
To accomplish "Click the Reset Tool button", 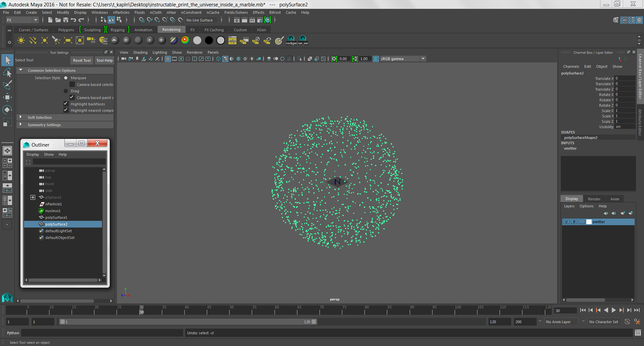I will tap(82, 60).
